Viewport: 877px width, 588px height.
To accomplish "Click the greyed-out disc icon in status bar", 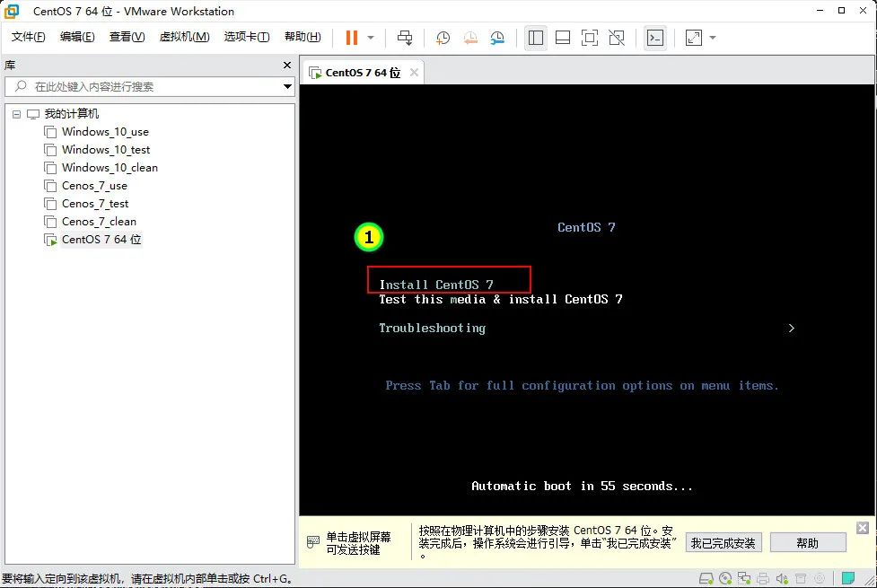I will pos(820,578).
